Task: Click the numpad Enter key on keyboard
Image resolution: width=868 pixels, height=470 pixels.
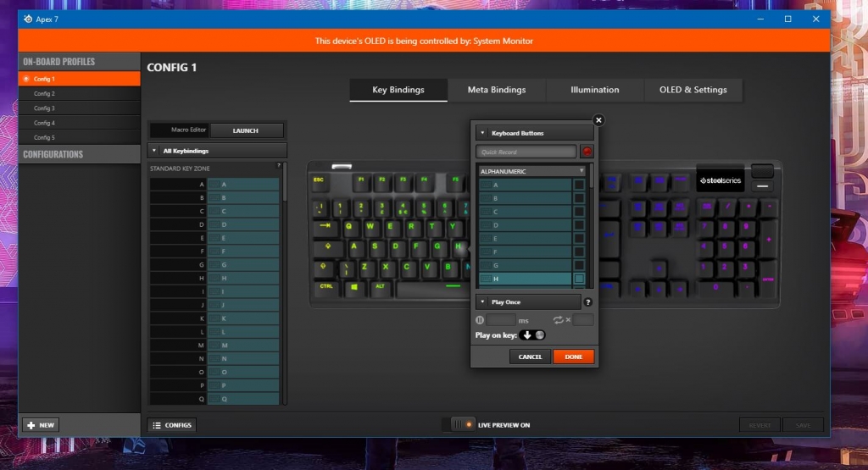Action: [x=768, y=278]
